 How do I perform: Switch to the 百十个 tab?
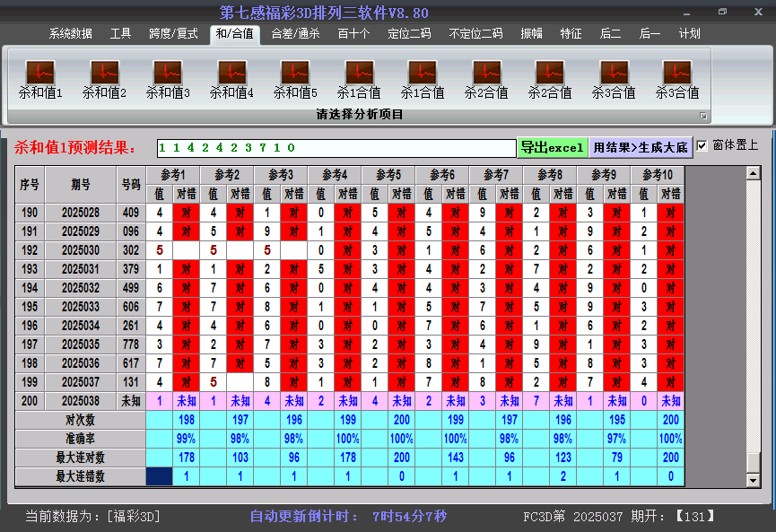[353, 34]
